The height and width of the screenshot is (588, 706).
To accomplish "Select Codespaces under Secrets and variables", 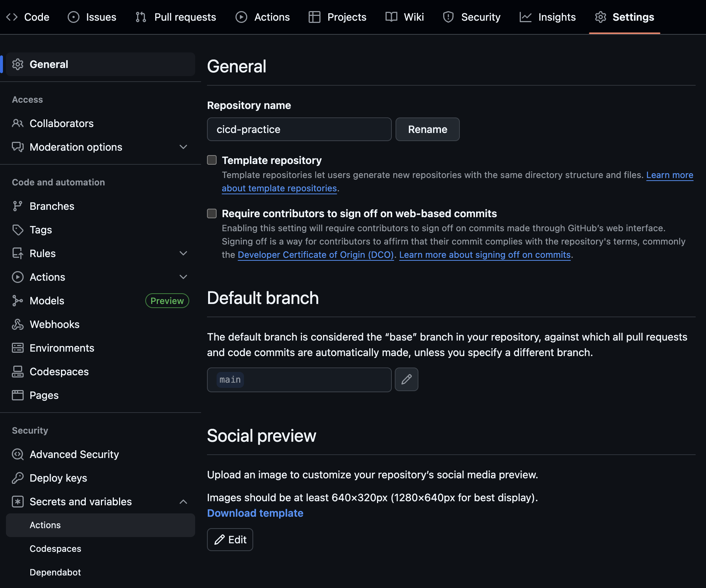I will click(x=101, y=549).
